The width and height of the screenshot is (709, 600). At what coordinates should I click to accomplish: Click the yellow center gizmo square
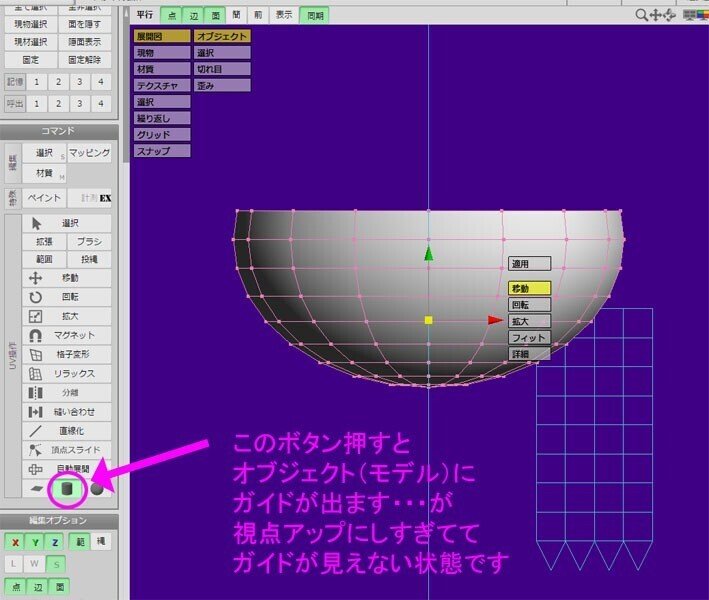429,320
